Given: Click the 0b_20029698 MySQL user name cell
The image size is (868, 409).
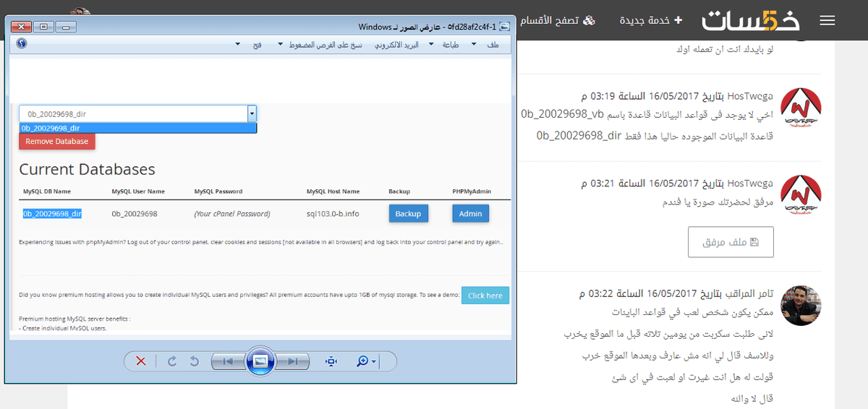Looking at the screenshot, I should coord(135,214).
